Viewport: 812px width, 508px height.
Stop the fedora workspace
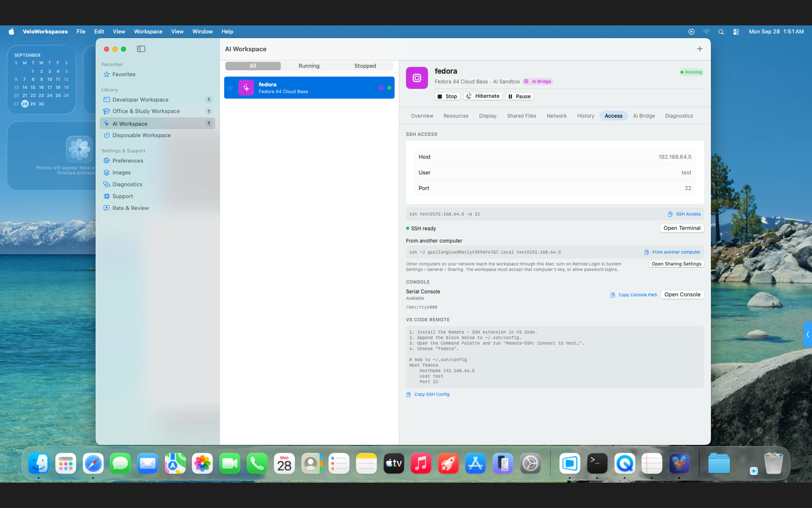(447, 97)
